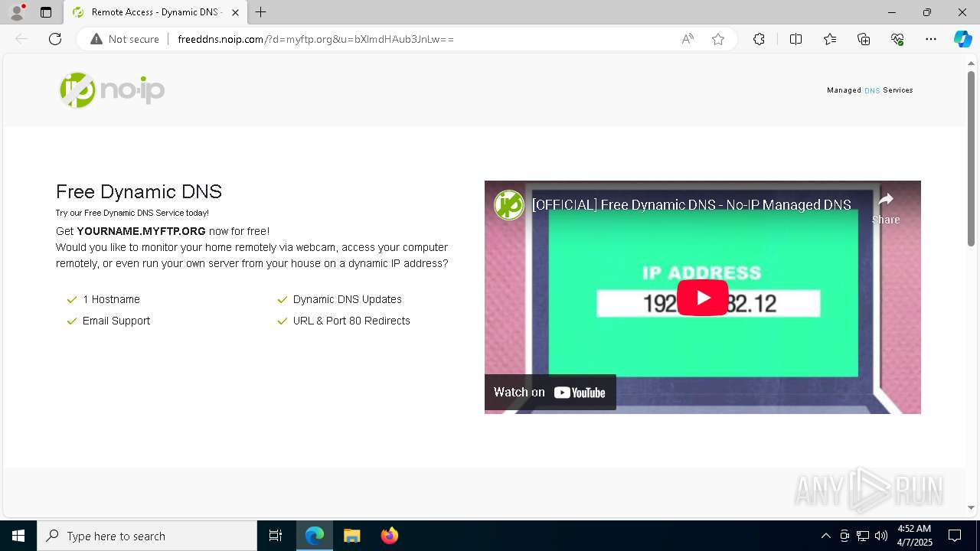Go back using the browser back arrow
980x551 pixels.
coord(21,39)
